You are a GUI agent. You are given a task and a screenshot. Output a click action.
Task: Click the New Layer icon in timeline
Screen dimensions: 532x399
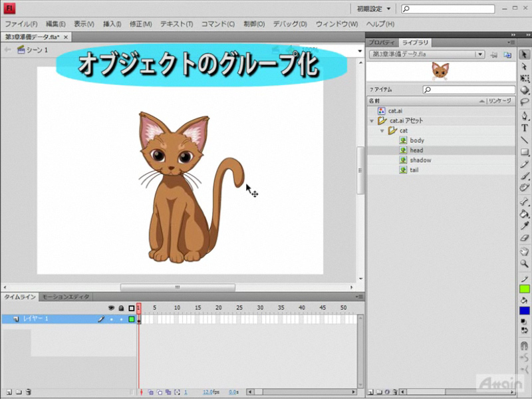(x=8, y=392)
